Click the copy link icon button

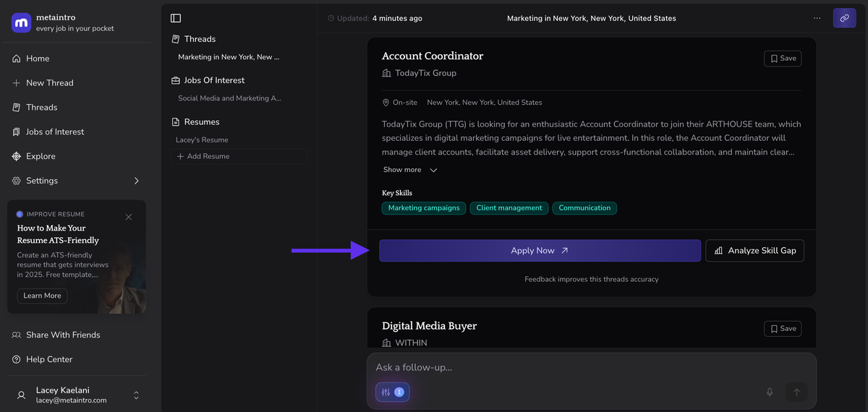click(x=844, y=18)
